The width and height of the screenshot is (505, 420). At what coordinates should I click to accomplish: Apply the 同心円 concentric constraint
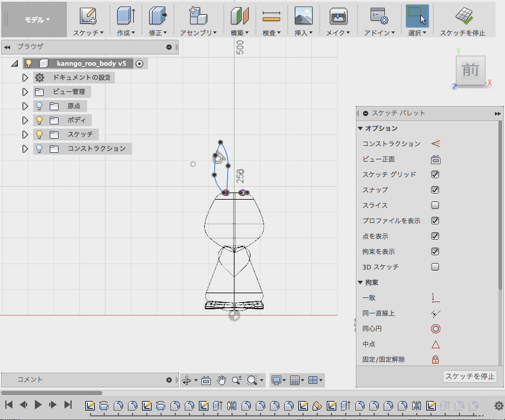click(x=435, y=329)
